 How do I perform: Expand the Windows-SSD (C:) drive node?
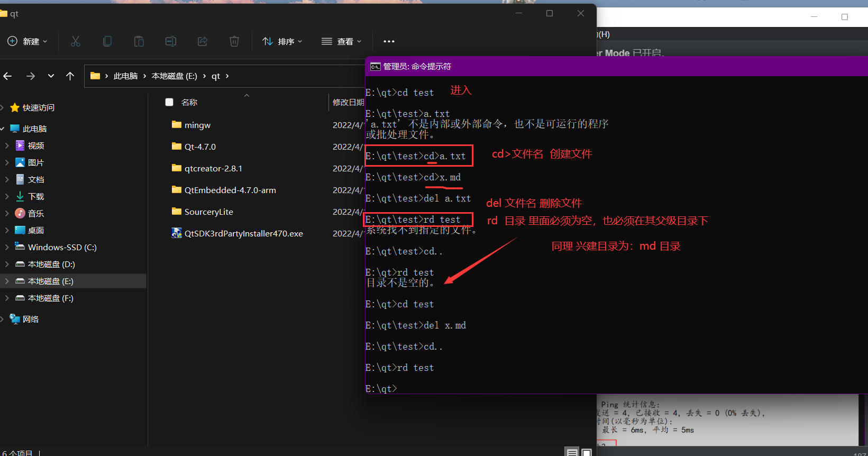click(x=7, y=247)
